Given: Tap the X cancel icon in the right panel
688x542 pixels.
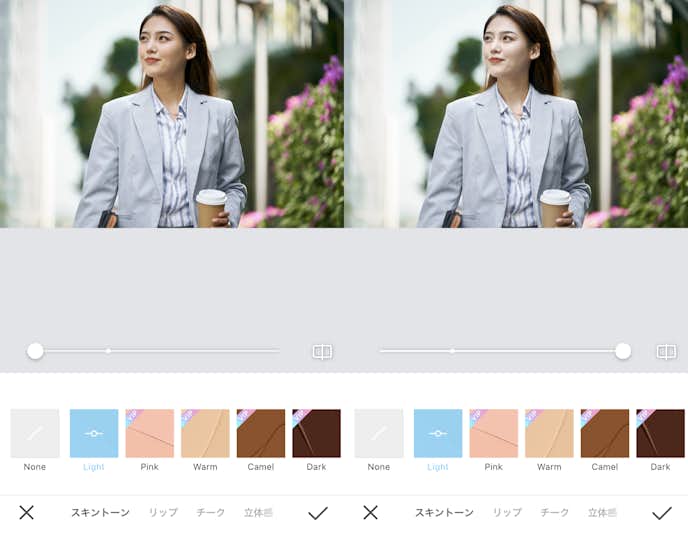Looking at the screenshot, I should 370,512.
